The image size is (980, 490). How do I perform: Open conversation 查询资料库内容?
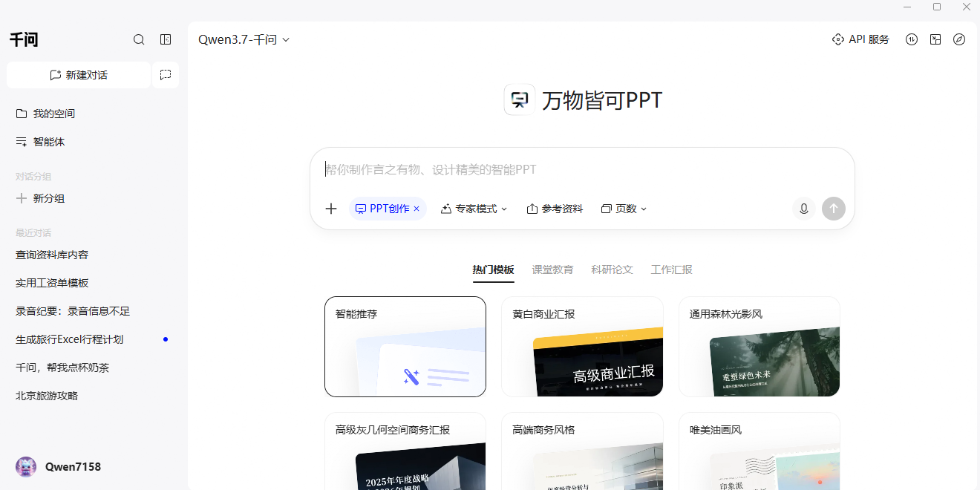pyautogui.click(x=52, y=255)
